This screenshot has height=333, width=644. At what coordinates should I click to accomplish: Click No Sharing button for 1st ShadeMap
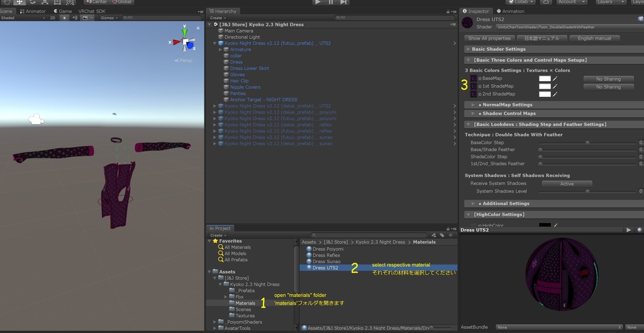(x=608, y=87)
